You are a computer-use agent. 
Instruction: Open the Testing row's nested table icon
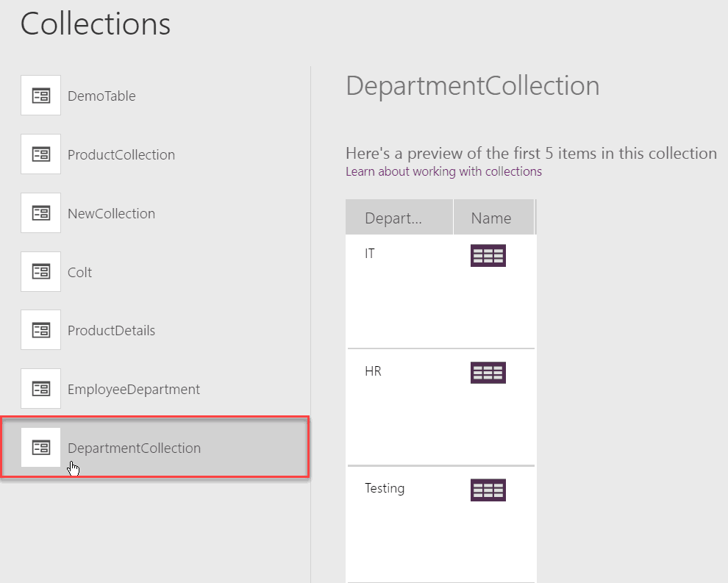(488, 490)
